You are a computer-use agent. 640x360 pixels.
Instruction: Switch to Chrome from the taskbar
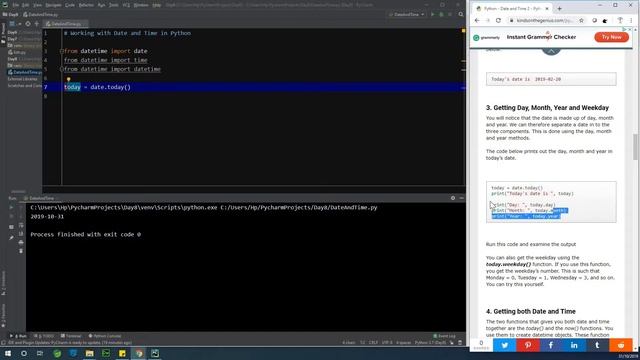click(x=139, y=353)
